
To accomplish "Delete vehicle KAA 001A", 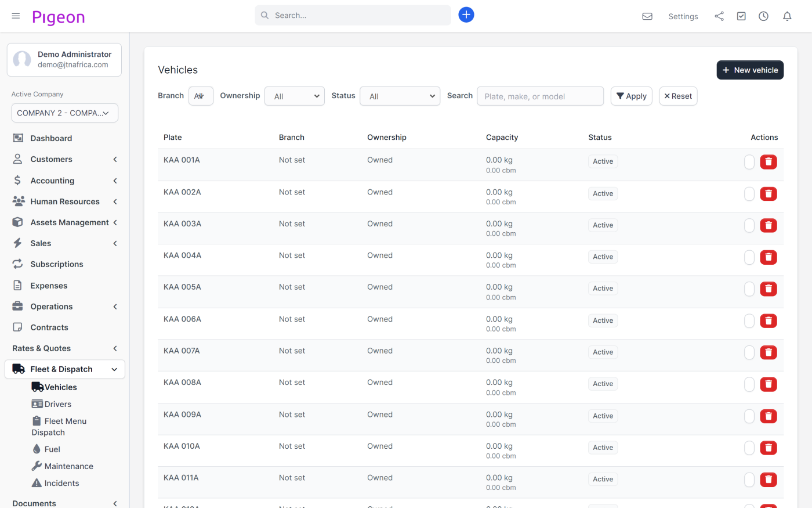I will click(768, 162).
